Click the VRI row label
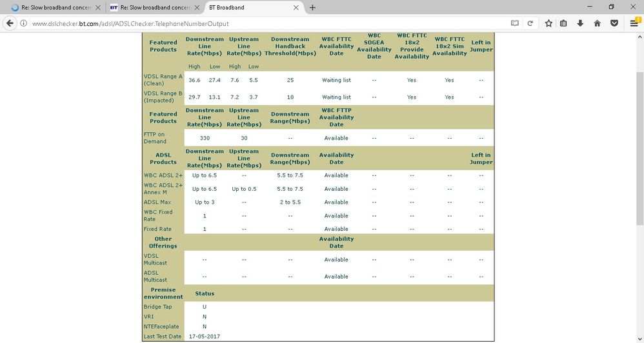644x343 pixels. pyautogui.click(x=148, y=317)
